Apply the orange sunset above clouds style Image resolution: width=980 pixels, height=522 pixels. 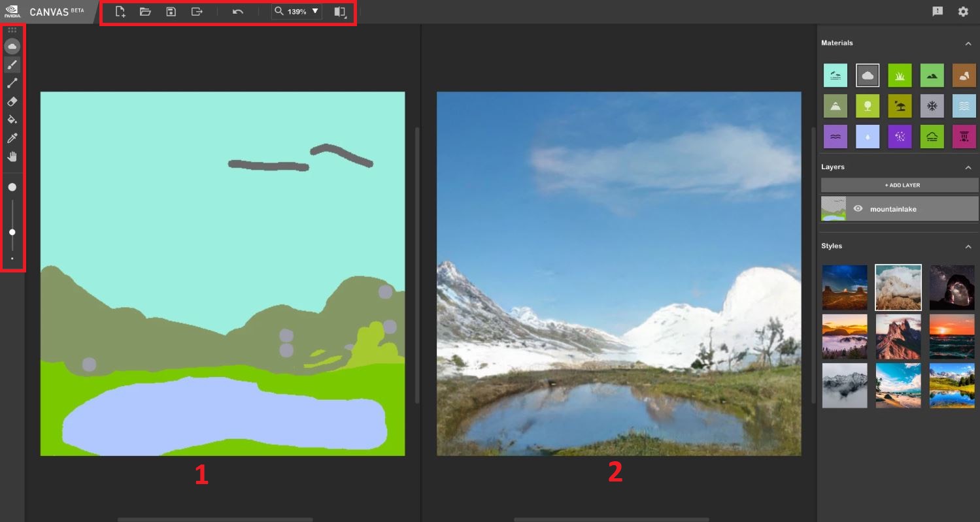point(845,336)
